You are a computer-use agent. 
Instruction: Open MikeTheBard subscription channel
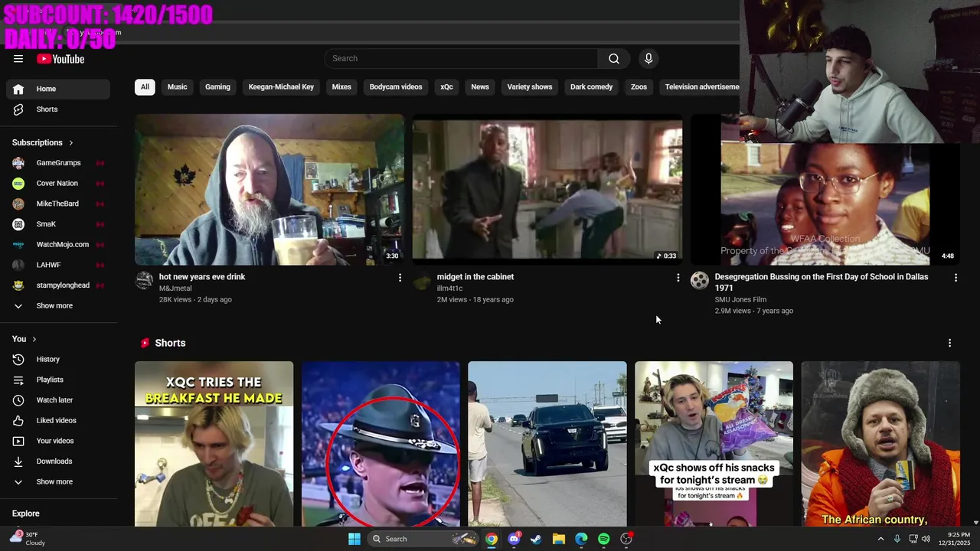pos(58,204)
